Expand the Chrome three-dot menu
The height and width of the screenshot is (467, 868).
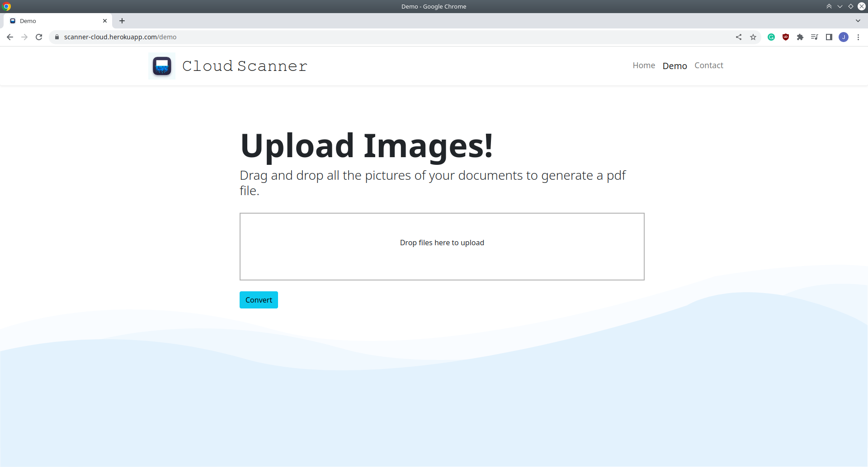(x=859, y=37)
